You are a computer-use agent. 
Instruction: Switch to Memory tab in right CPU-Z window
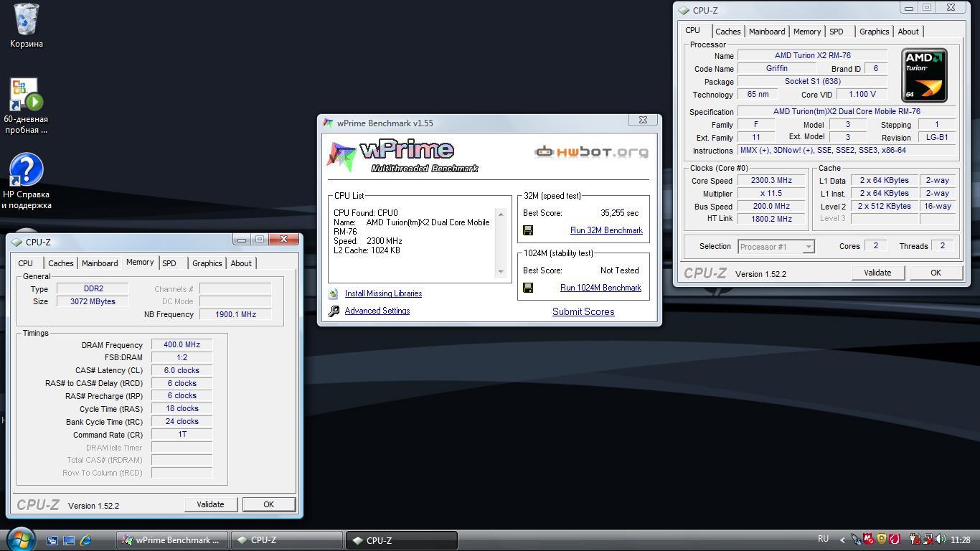pyautogui.click(x=806, y=32)
